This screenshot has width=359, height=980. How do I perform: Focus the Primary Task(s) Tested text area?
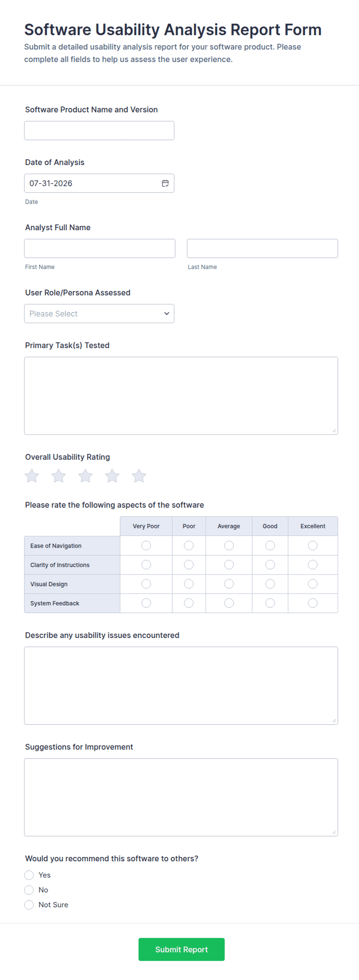click(x=181, y=396)
